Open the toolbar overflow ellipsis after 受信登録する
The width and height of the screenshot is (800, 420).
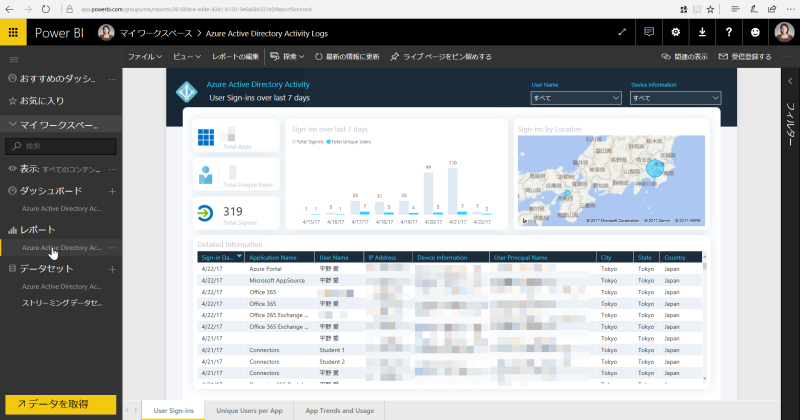pos(787,57)
